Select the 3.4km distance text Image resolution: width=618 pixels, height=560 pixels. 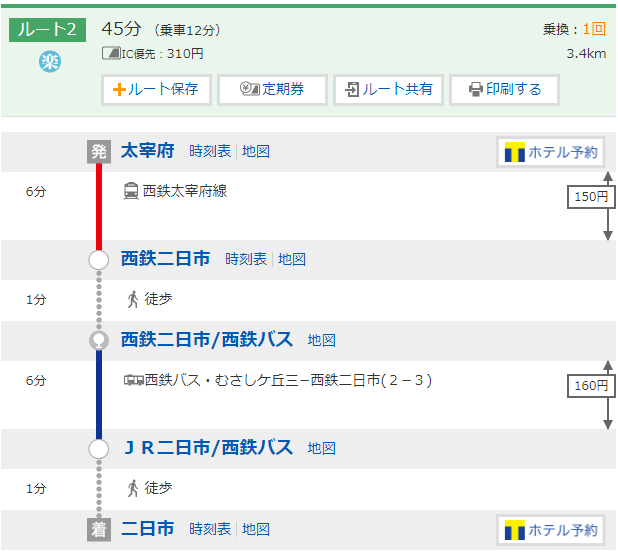click(586, 54)
